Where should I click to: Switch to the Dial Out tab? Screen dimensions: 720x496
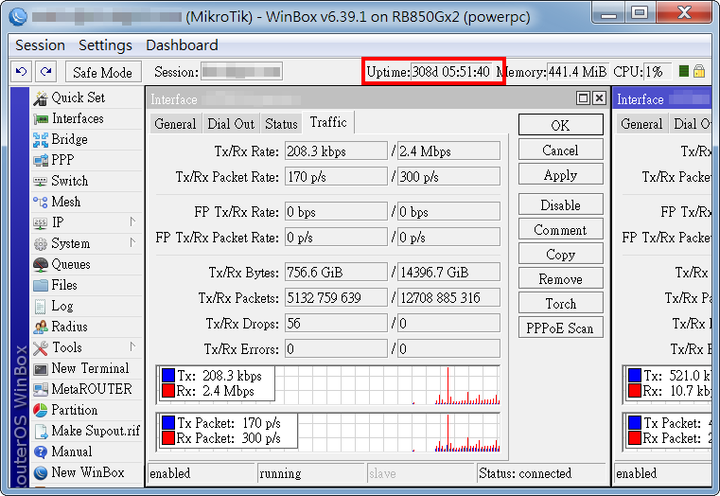(231, 124)
